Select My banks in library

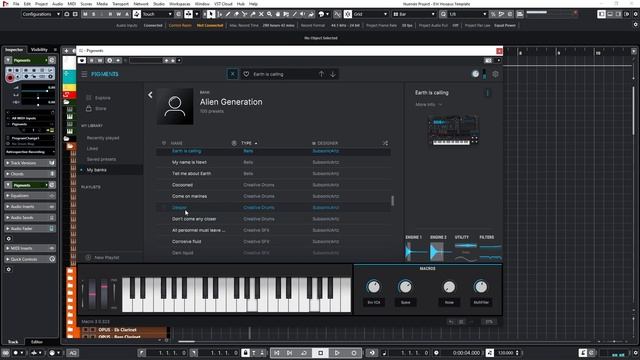click(x=96, y=170)
